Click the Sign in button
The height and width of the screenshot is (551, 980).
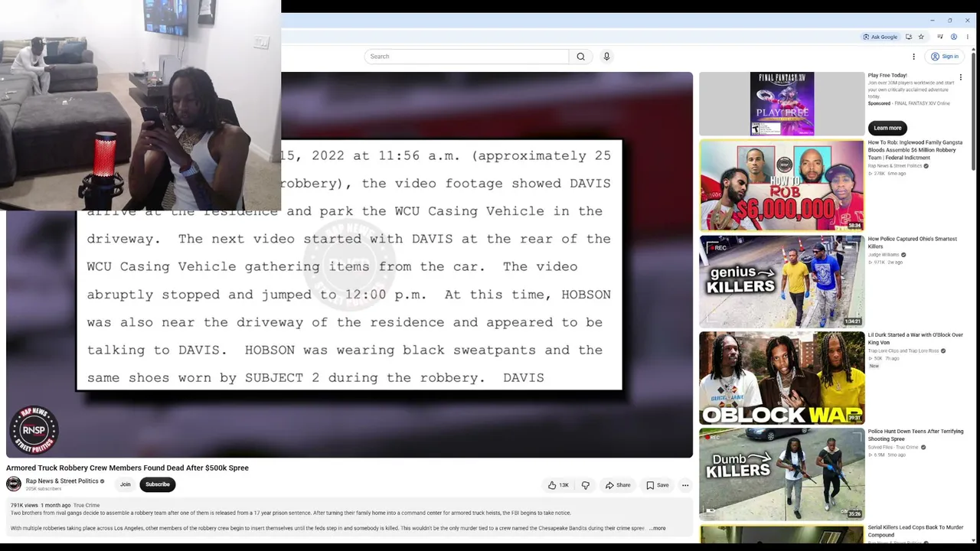[x=946, y=57]
